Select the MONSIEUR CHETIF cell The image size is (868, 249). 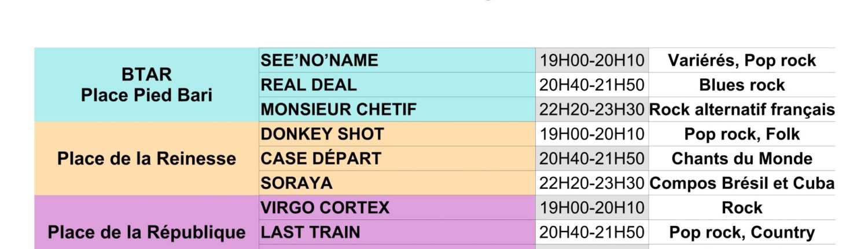click(x=339, y=109)
